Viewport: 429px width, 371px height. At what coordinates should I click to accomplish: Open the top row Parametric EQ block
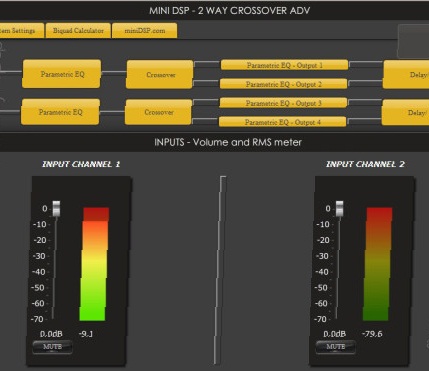click(62, 74)
